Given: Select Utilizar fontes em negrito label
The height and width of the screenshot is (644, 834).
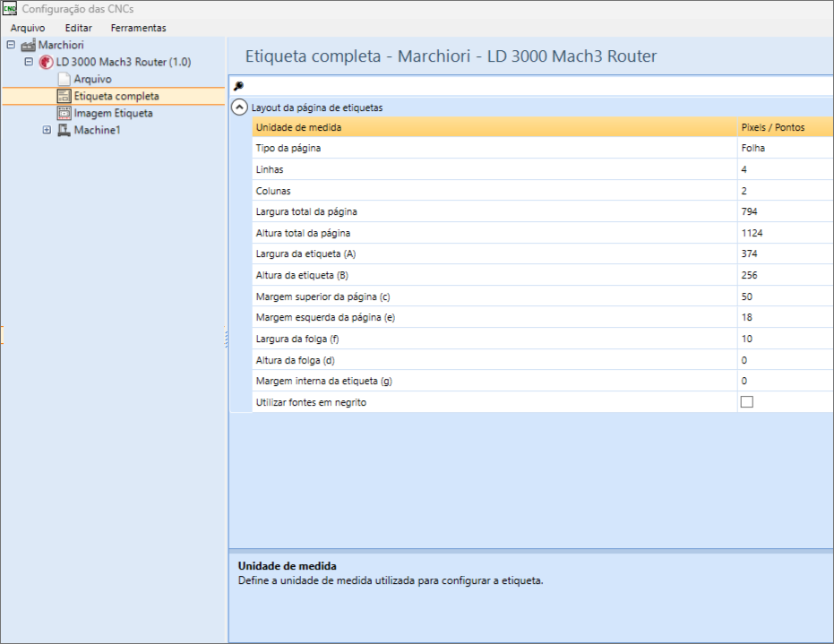Looking at the screenshot, I should point(311,402).
